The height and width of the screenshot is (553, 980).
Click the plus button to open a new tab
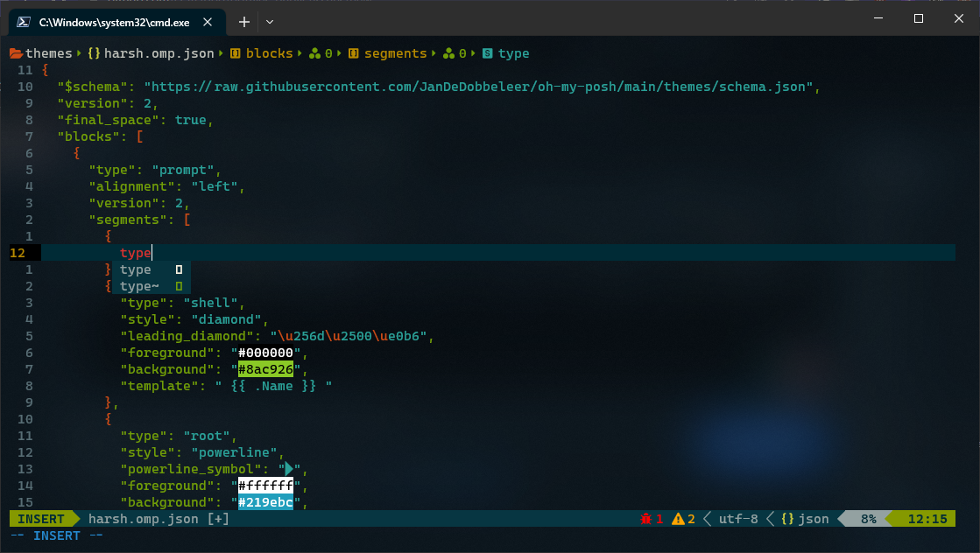pyautogui.click(x=243, y=21)
